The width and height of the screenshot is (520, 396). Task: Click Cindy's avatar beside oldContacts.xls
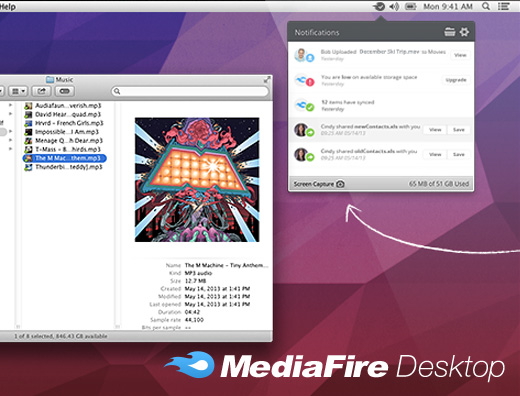coord(301,154)
